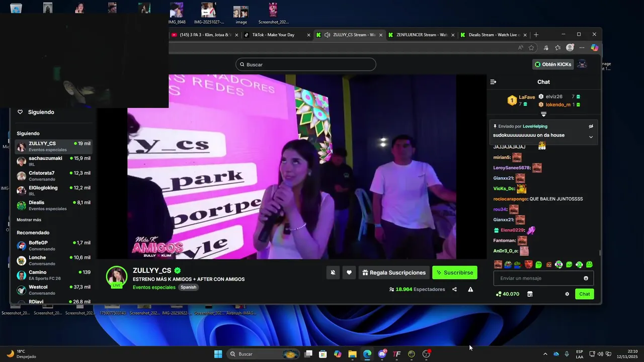Report the stream with warning icon
The image size is (644, 362).
click(x=470, y=290)
